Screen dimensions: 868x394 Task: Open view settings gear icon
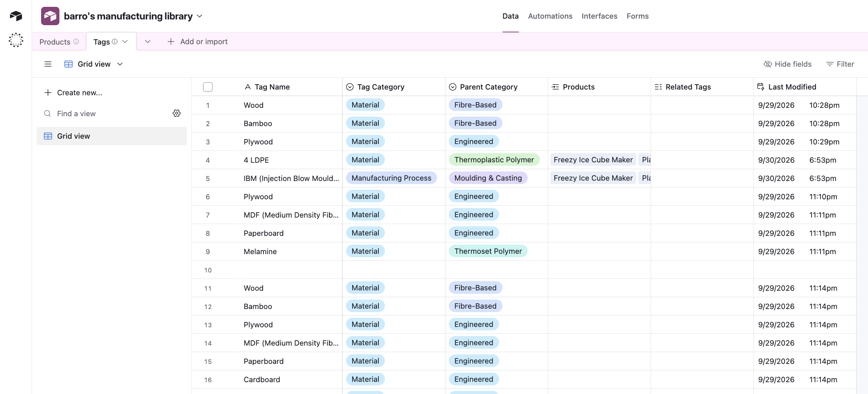coord(177,113)
